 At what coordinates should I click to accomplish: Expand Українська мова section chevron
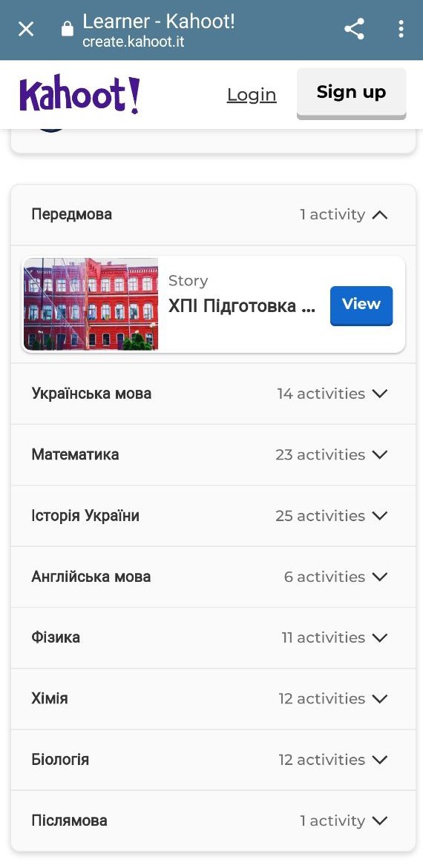(380, 394)
